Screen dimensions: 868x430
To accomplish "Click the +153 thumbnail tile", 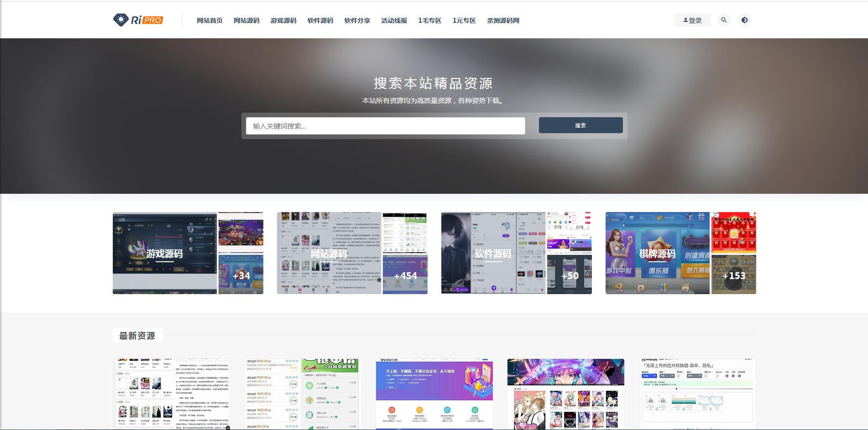I will point(734,275).
